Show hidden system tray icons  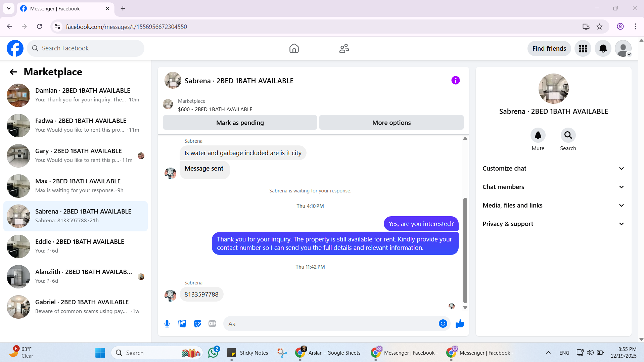548,353
